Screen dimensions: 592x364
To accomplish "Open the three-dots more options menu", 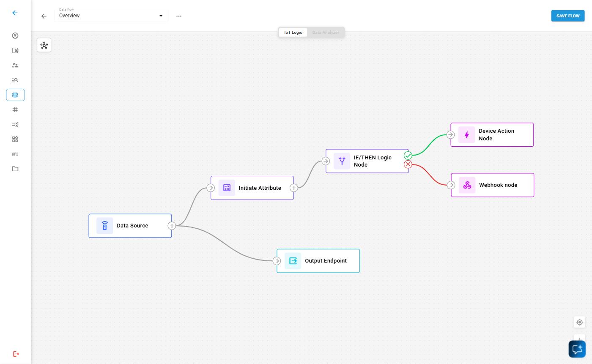I will point(179,16).
